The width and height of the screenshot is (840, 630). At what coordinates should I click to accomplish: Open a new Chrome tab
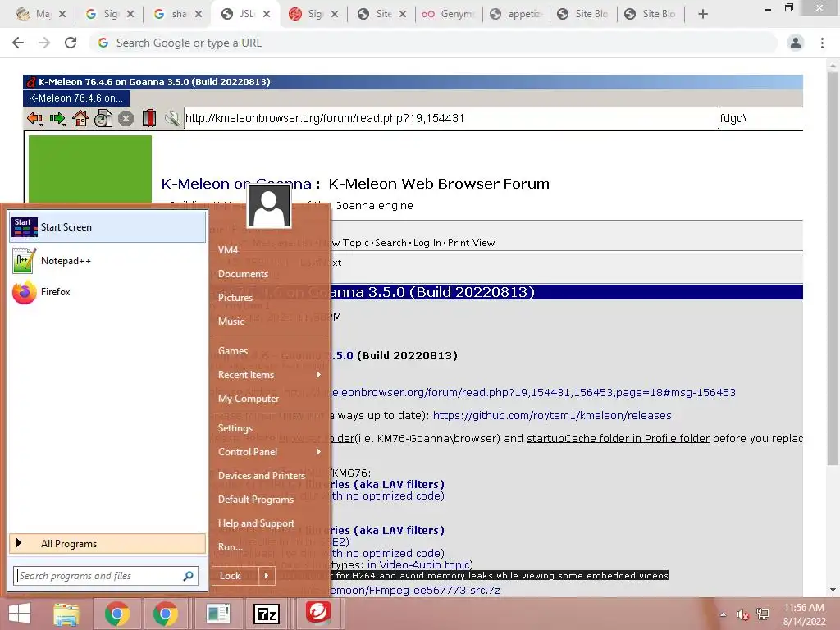[703, 14]
